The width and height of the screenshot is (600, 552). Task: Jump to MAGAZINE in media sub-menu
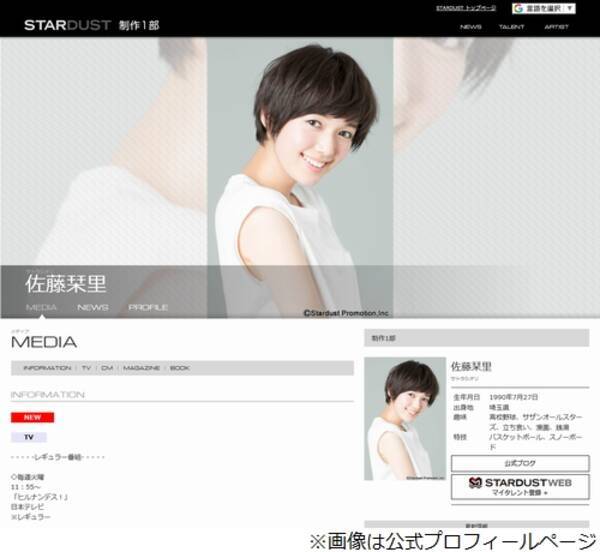pos(141,368)
